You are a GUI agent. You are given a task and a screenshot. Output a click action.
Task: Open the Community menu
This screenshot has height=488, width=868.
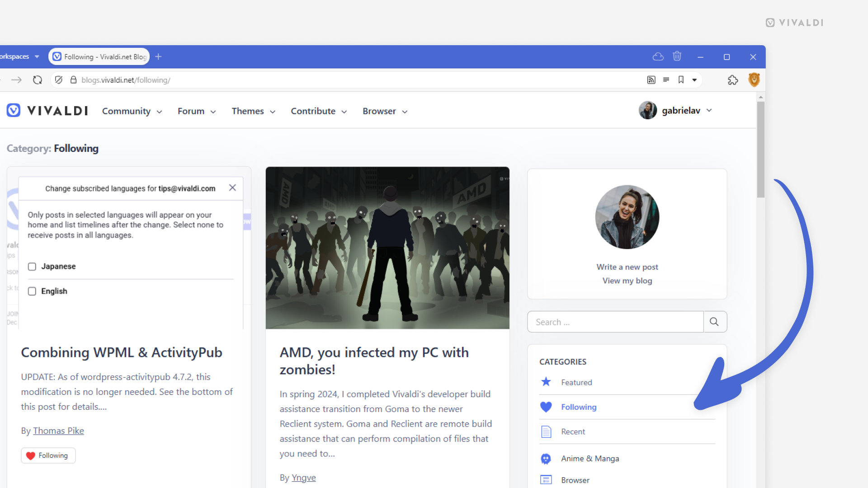(x=132, y=111)
